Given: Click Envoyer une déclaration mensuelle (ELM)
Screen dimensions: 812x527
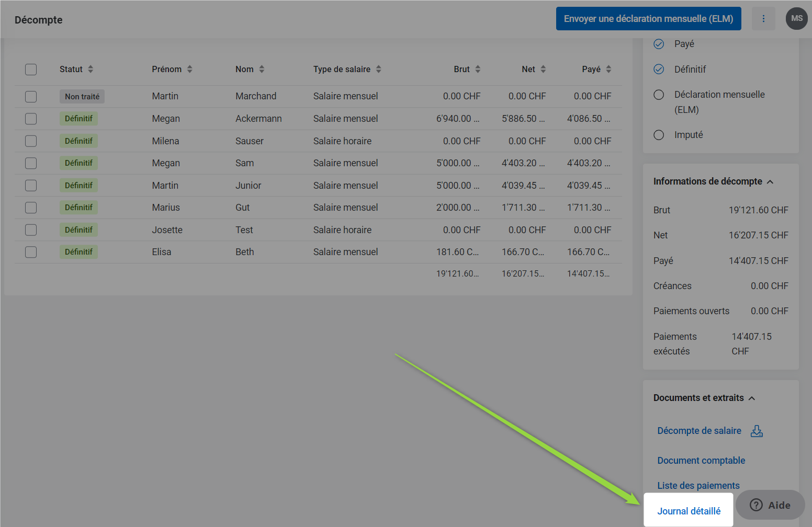Looking at the screenshot, I should click(648, 19).
